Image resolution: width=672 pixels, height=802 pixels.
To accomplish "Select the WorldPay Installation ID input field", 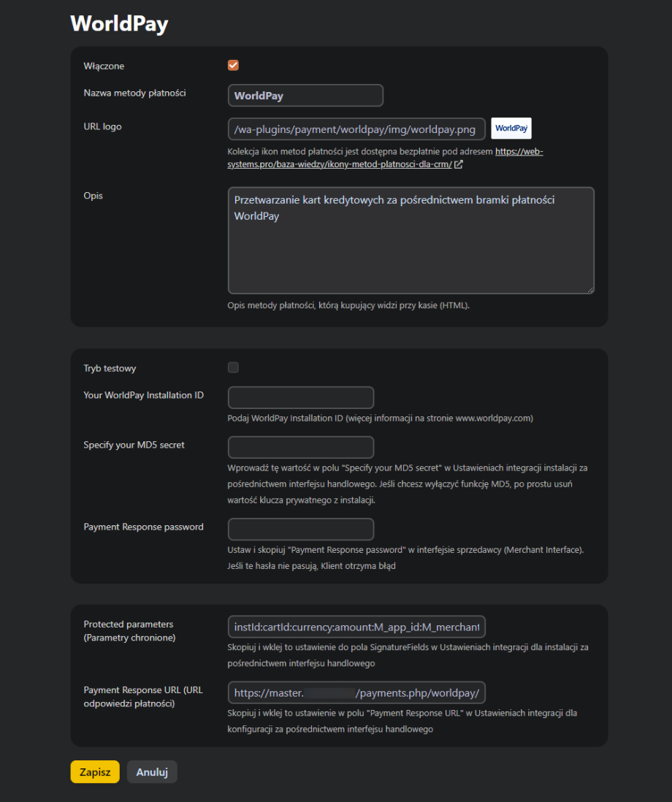I will [x=301, y=398].
